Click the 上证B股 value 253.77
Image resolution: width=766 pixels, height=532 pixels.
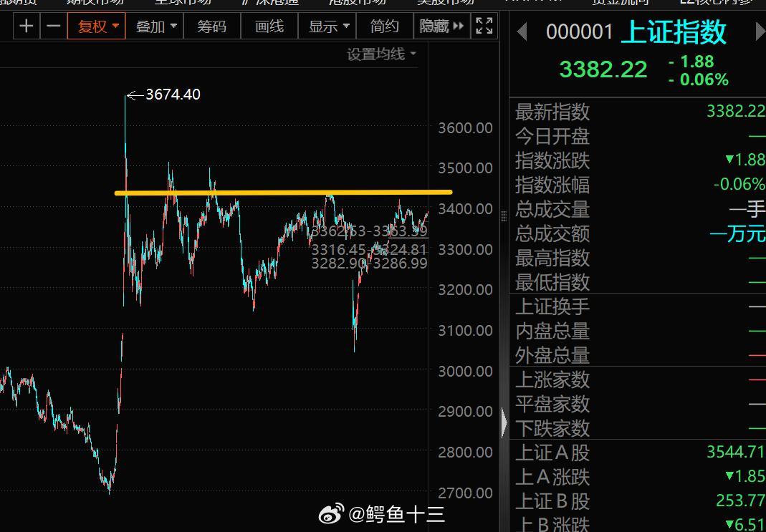(741, 500)
